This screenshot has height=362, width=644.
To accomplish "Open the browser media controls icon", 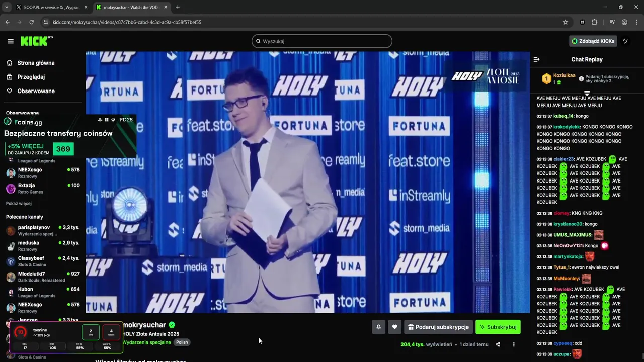I will tap(612, 22).
